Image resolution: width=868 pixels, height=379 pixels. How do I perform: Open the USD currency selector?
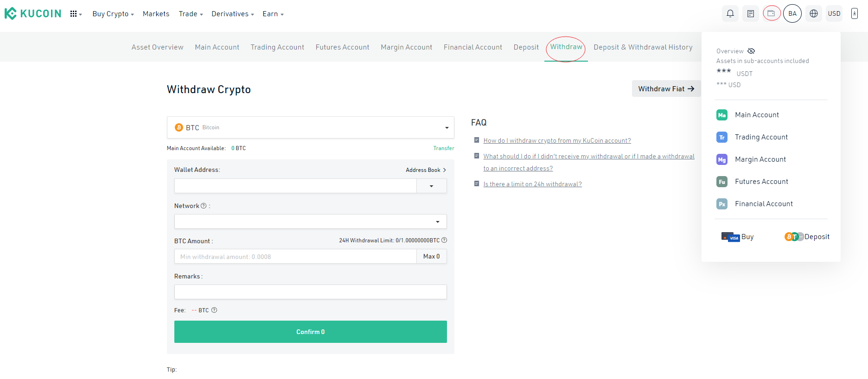click(834, 13)
